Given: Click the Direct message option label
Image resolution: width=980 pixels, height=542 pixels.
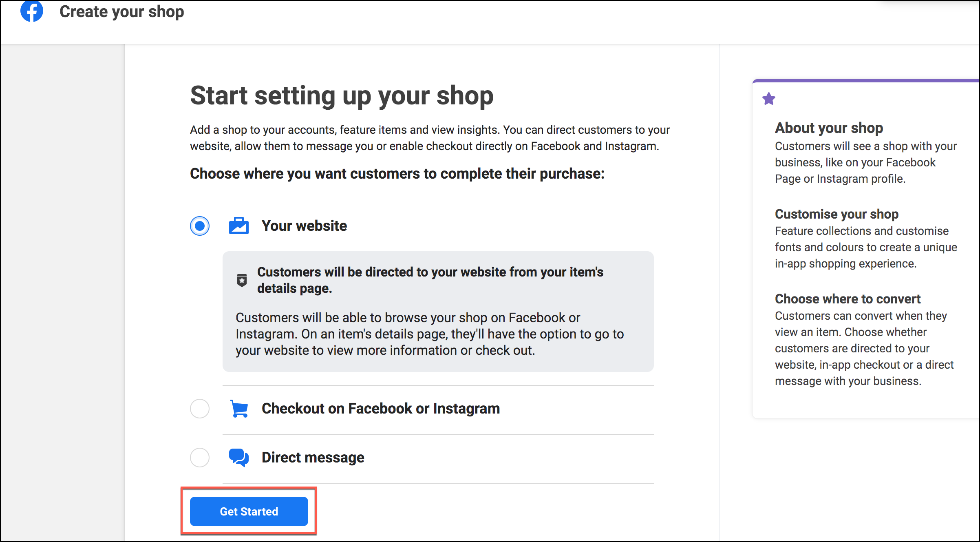Looking at the screenshot, I should click(313, 458).
